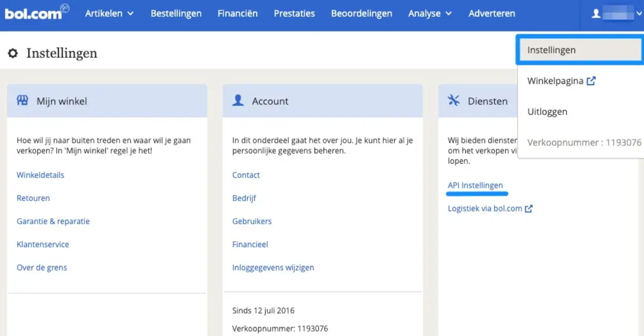The width and height of the screenshot is (644, 336).
Task: Click external link icon after Logistiek via bol.com
Action: [528, 209]
